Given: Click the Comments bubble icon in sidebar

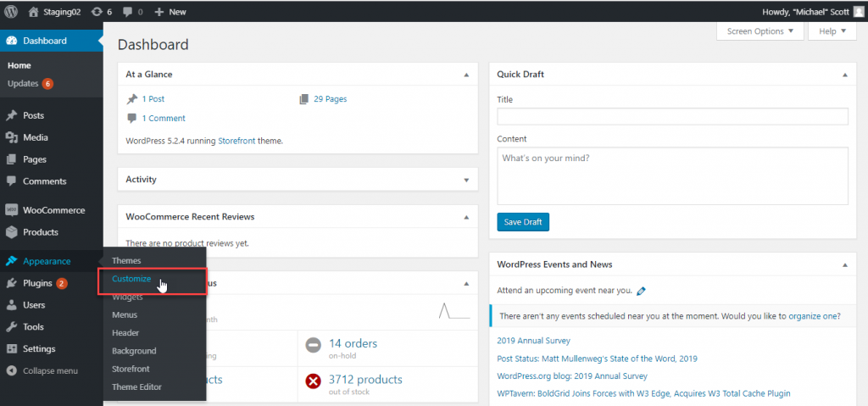Looking at the screenshot, I should pos(11,181).
